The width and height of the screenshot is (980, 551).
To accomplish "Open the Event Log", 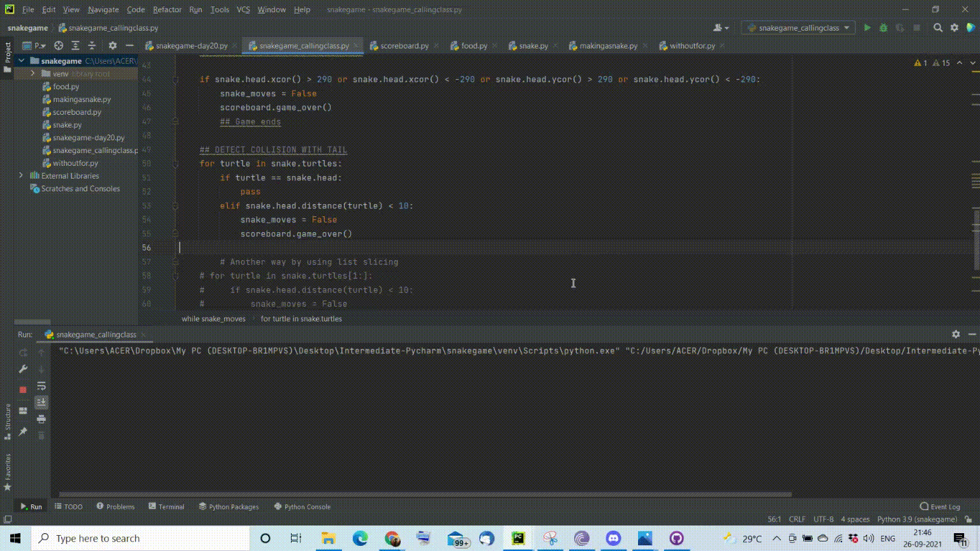I will (x=940, y=507).
